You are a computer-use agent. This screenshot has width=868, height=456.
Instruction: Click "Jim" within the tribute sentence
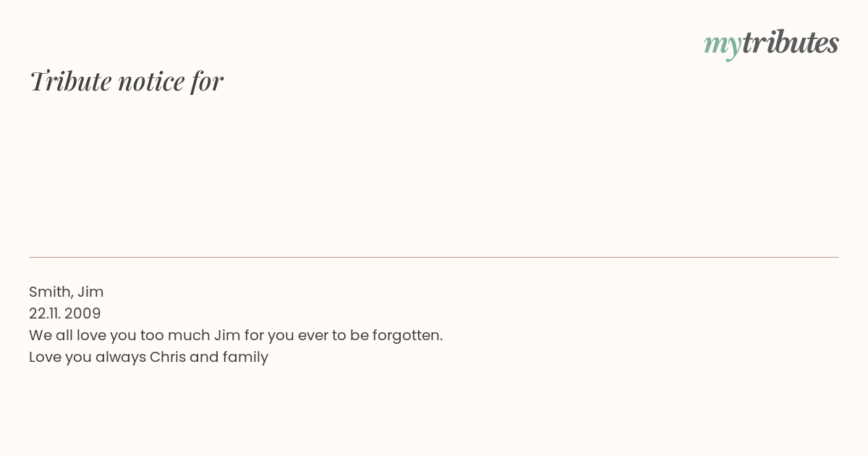(x=222, y=335)
